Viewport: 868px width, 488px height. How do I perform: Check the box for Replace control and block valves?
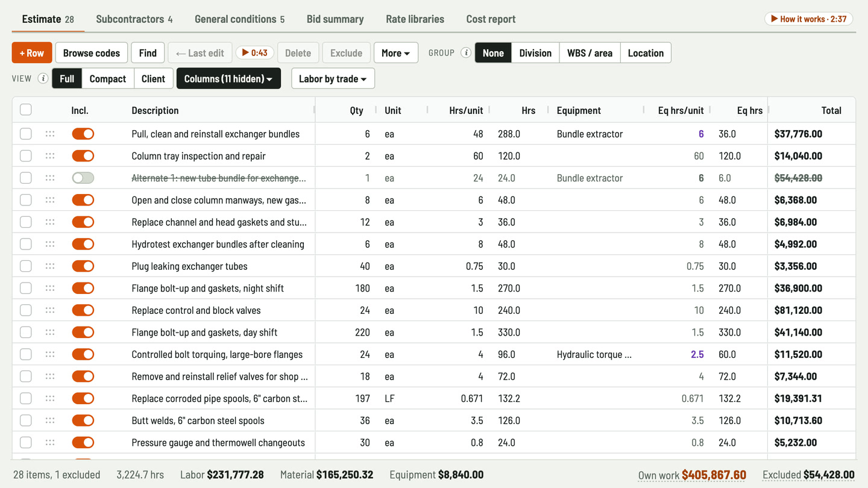pyautogui.click(x=26, y=310)
